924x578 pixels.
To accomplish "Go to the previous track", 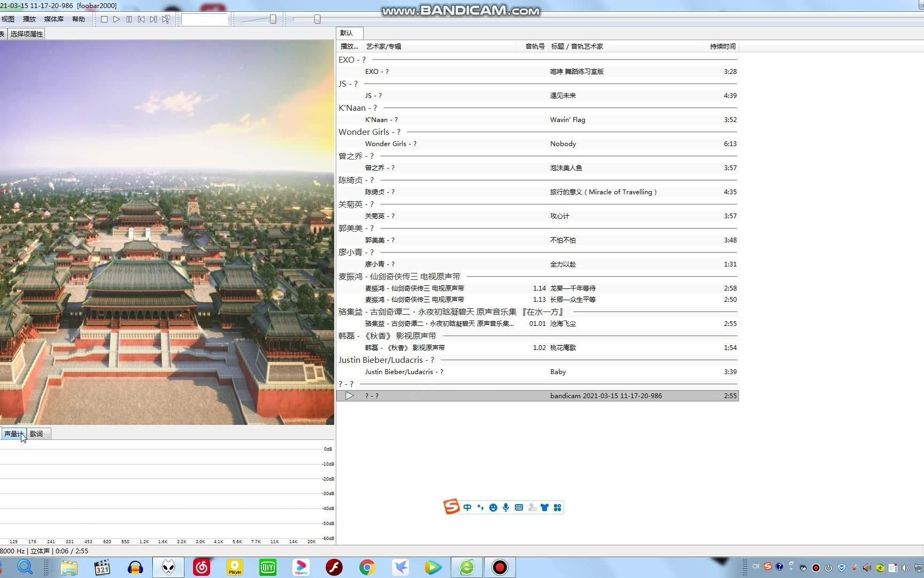I will (x=141, y=19).
